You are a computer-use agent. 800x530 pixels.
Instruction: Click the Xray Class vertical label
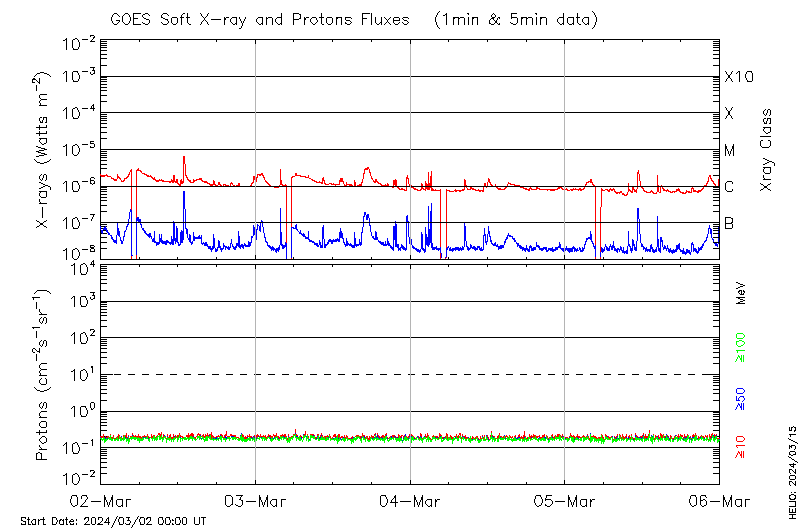click(x=767, y=150)
